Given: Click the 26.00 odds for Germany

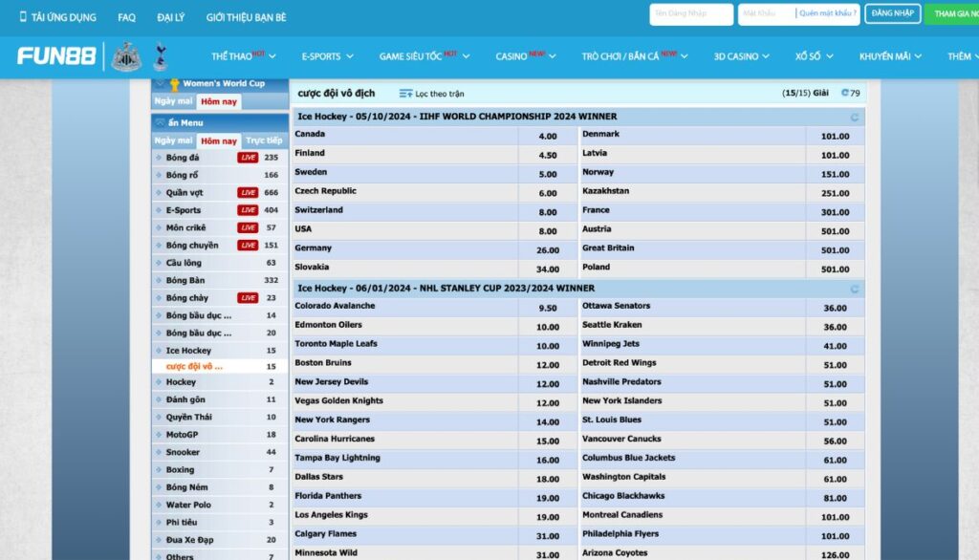Looking at the screenshot, I should tap(548, 250).
